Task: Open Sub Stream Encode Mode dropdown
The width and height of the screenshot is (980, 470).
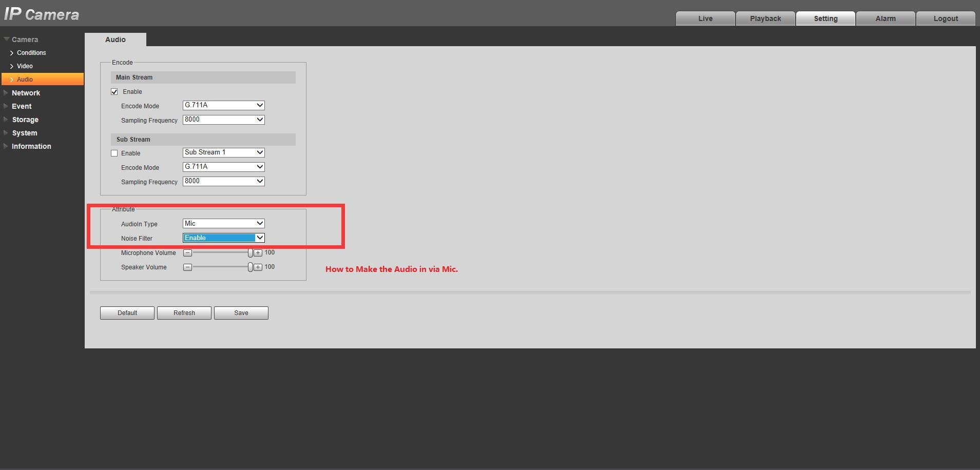Action: click(224, 167)
